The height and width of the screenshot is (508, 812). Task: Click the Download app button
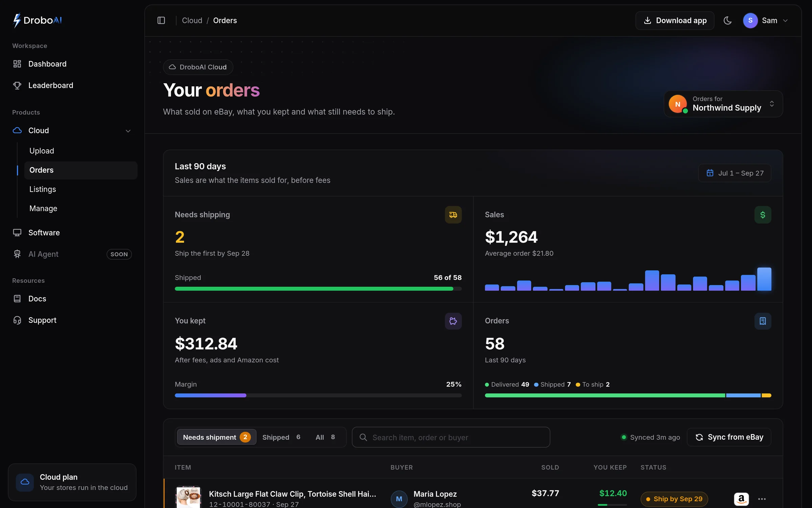click(675, 20)
